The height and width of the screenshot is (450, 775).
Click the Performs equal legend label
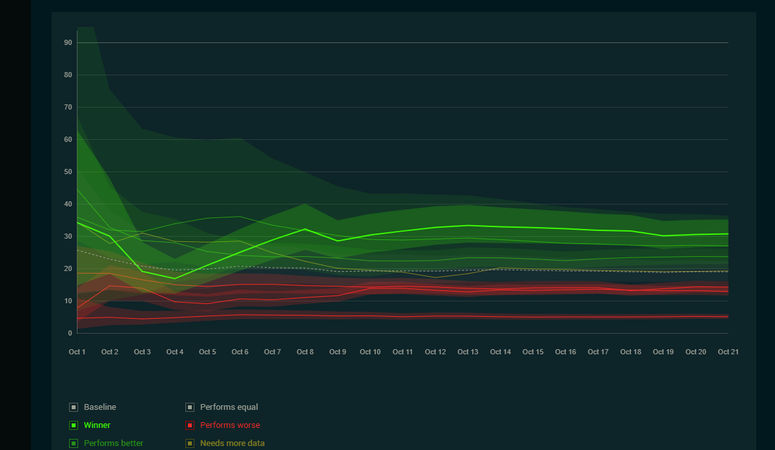[229, 407]
